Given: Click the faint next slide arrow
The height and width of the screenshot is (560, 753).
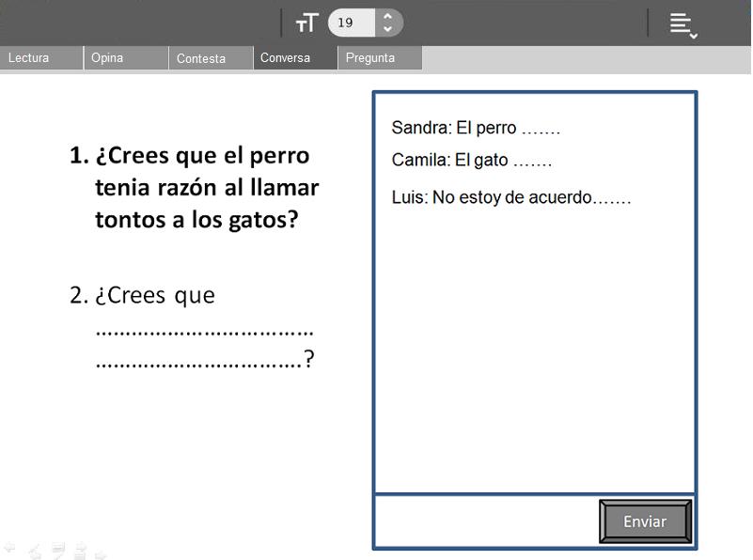Looking at the screenshot, I should click(102, 553).
